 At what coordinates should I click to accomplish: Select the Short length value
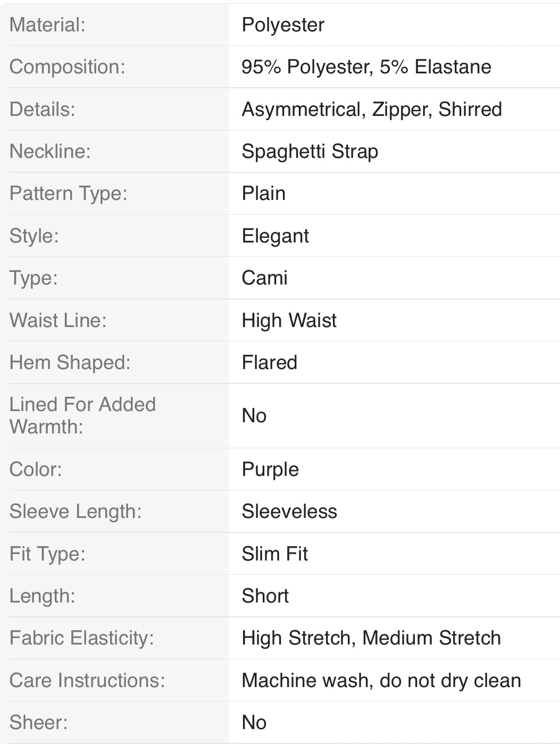pos(265,596)
